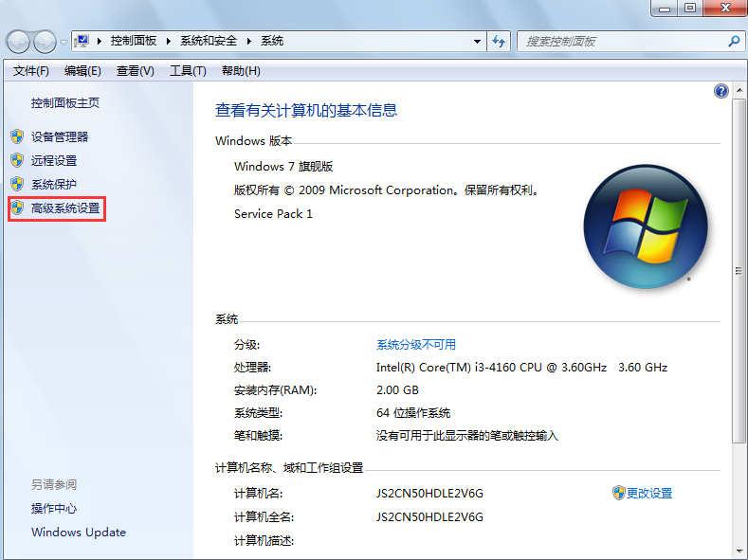Open the 文件(F) menu
Viewport: 748px width, 560px height.
pos(30,71)
